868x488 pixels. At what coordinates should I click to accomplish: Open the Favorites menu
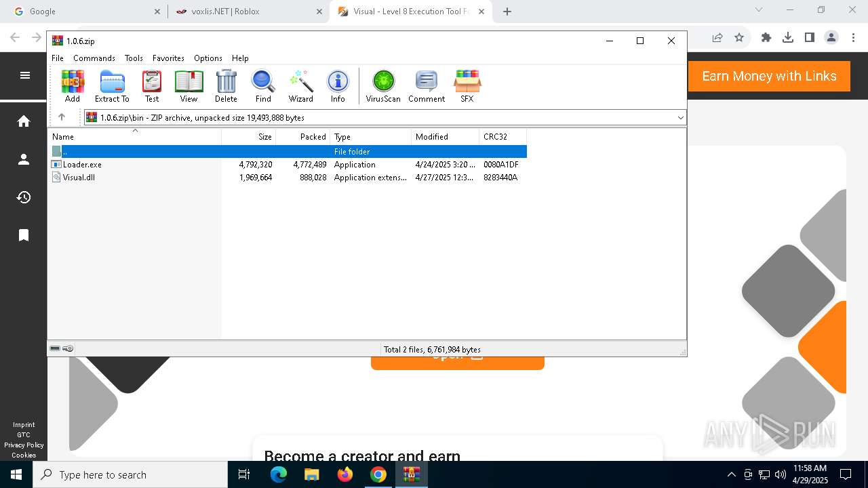point(168,58)
